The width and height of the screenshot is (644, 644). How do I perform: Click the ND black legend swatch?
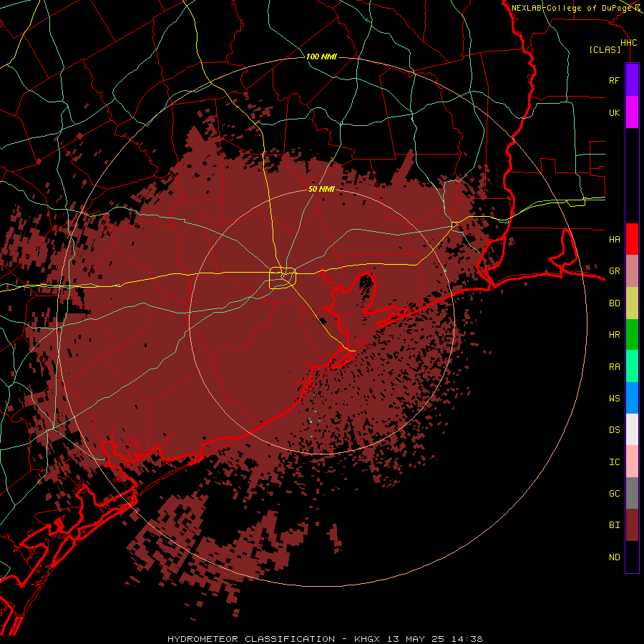tap(632, 557)
